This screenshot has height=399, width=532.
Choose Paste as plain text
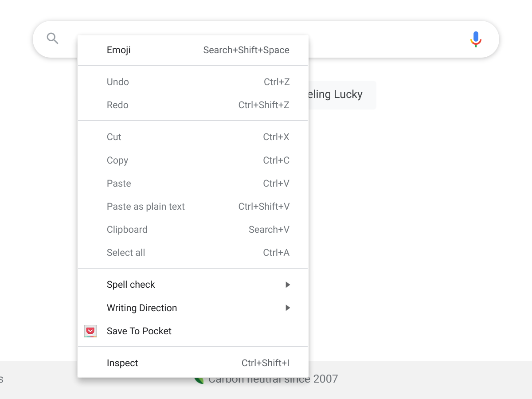[146, 207]
